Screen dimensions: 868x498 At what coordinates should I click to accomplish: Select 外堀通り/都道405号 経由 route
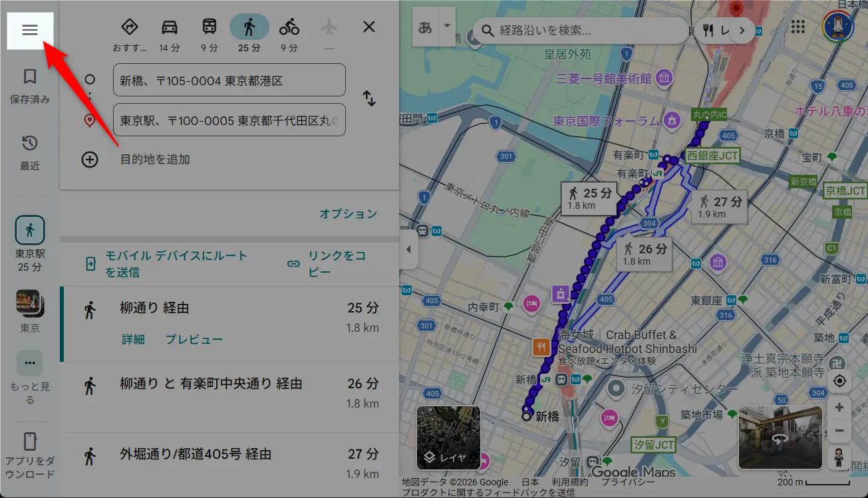(x=229, y=463)
